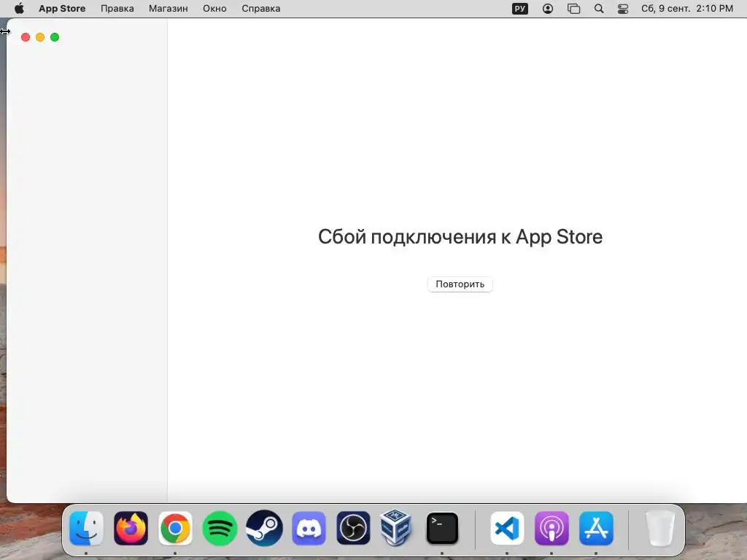The height and width of the screenshot is (560, 747).
Task: Click the Сбой подключения к App Store message
Action: [460, 237]
